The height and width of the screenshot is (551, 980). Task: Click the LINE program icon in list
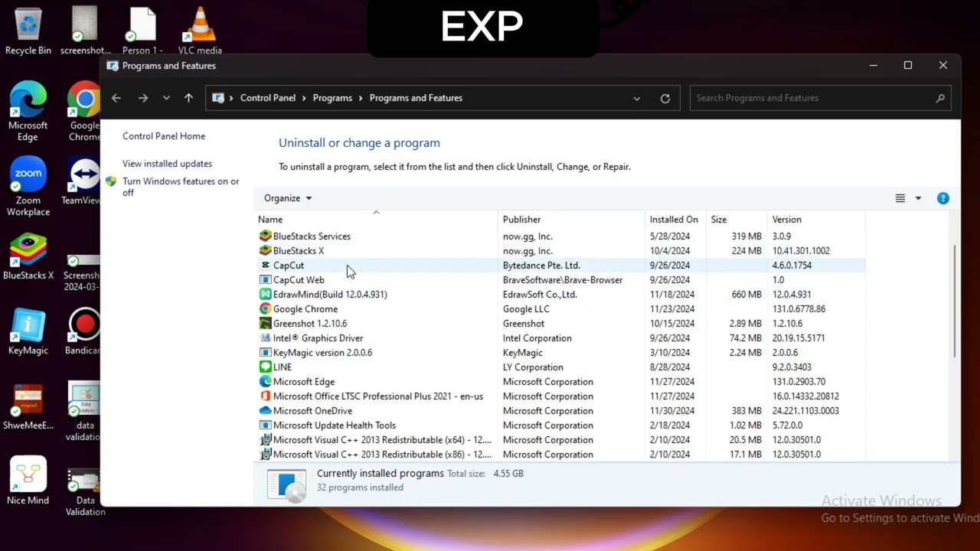pos(265,367)
